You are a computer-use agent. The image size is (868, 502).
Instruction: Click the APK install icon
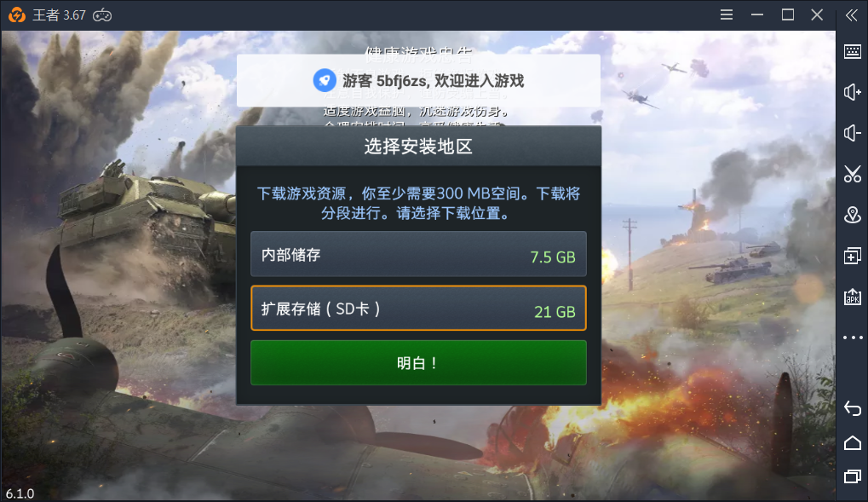pyautogui.click(x=853, y=297)
